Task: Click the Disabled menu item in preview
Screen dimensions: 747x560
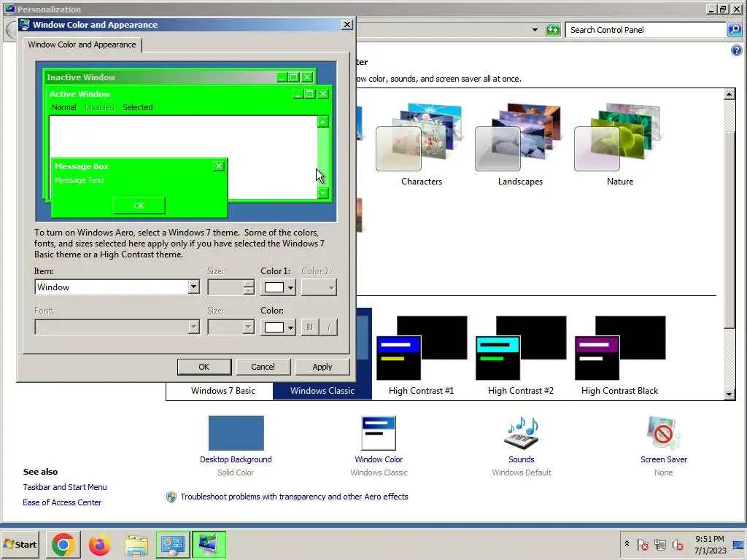Action: [x=99, y=107]
